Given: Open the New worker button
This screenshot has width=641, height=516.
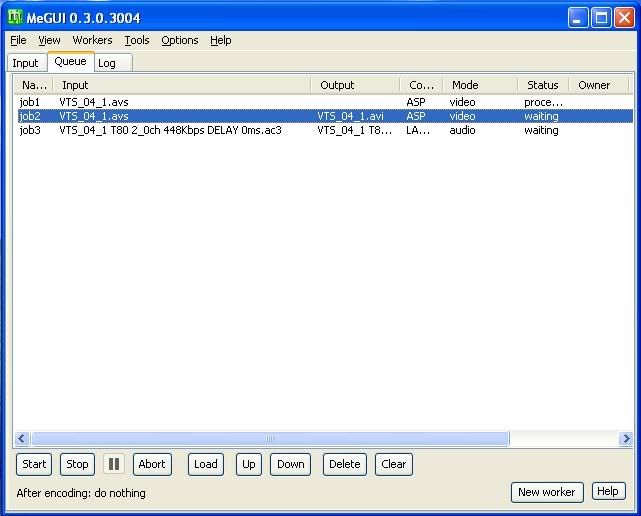Looking at the screenshot, I should click(x=546, y=492).
